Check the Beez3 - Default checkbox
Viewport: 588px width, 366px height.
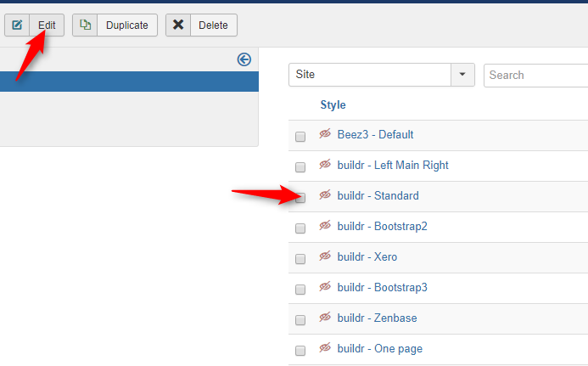(x=300, y=137)
